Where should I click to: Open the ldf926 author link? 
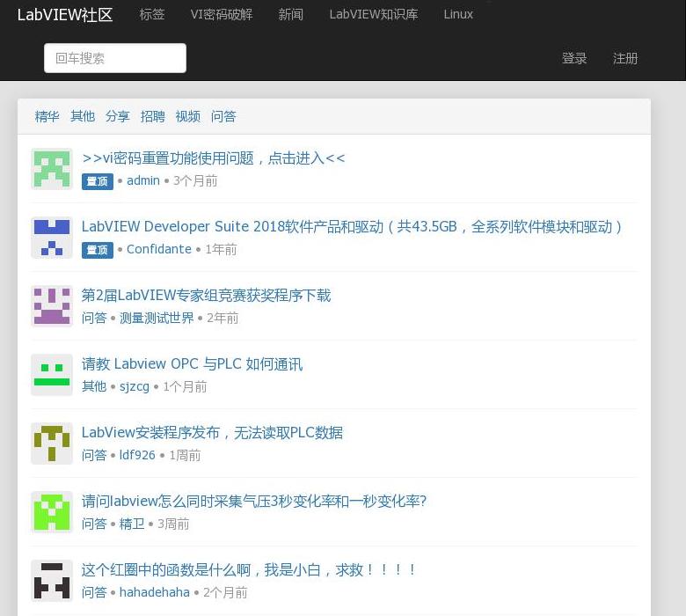(137, 455)
